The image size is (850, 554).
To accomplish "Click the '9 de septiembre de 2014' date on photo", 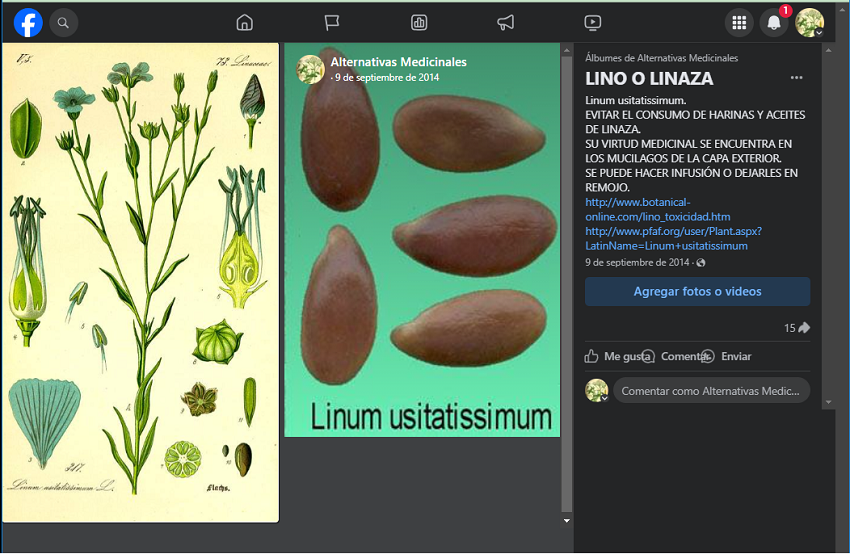I will tap(387, 78).
